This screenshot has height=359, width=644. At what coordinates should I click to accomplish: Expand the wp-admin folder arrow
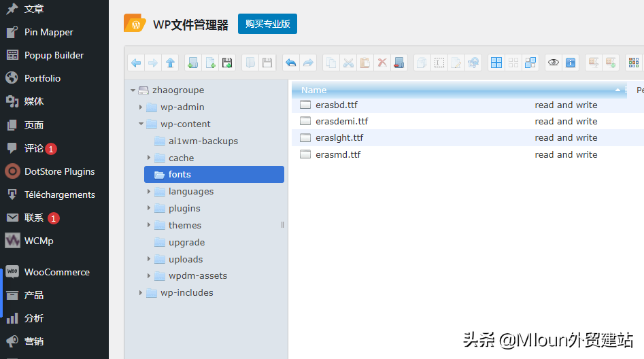pos(141,107)
